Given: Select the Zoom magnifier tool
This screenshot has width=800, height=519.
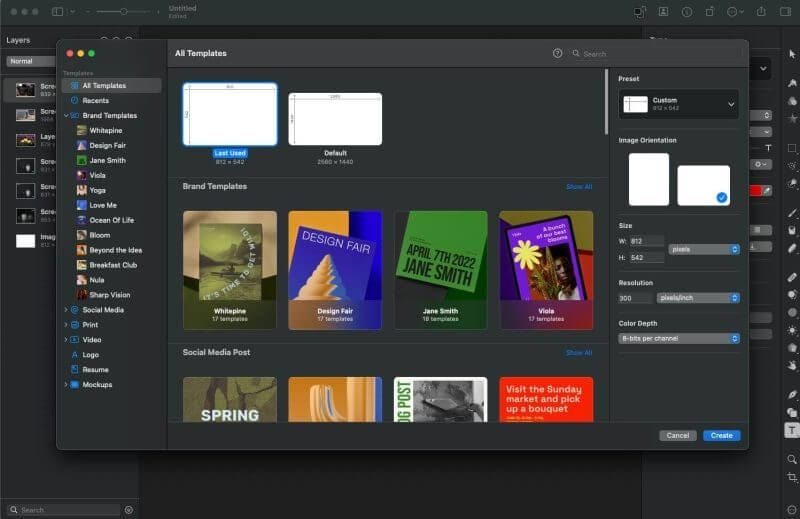Looking at the screenshot, I should coord(792,459).
